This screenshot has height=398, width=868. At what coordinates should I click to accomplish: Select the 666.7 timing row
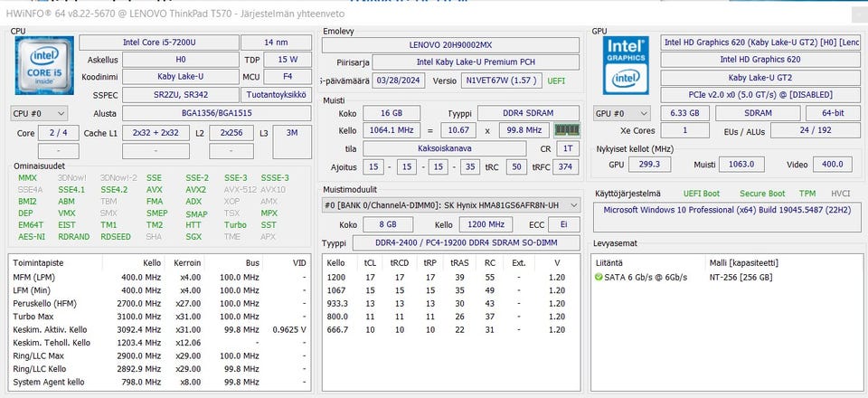tap(450, 330)
